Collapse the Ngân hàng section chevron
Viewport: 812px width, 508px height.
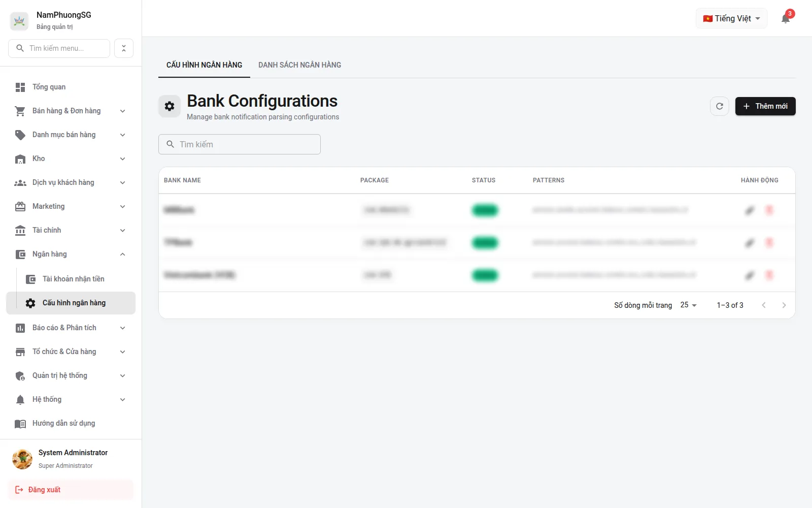(x=122, y=255)
